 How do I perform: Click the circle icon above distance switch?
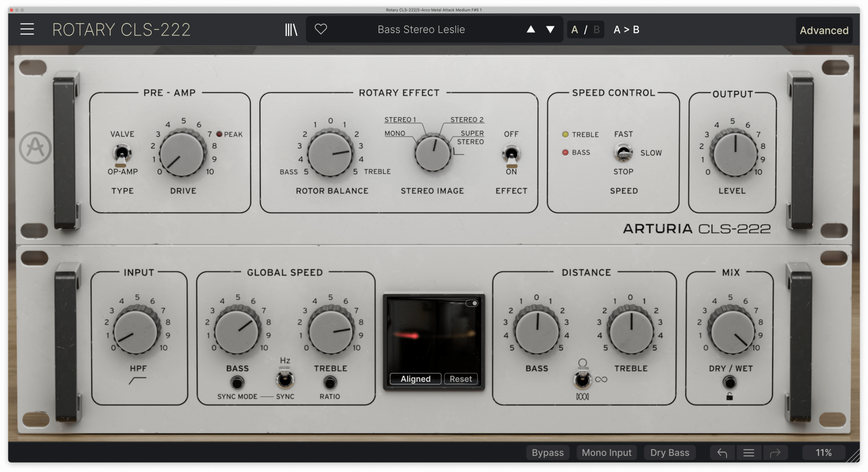click(583, 363)
